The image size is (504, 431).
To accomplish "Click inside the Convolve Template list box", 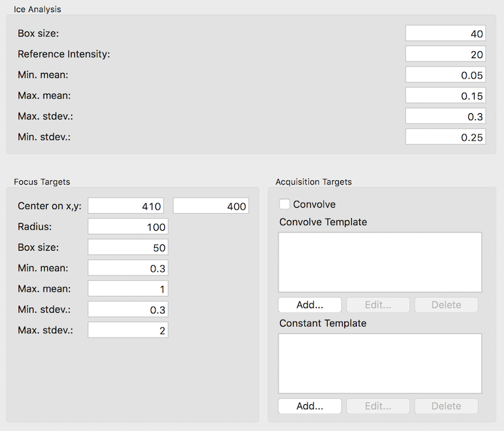I will 380,262.
